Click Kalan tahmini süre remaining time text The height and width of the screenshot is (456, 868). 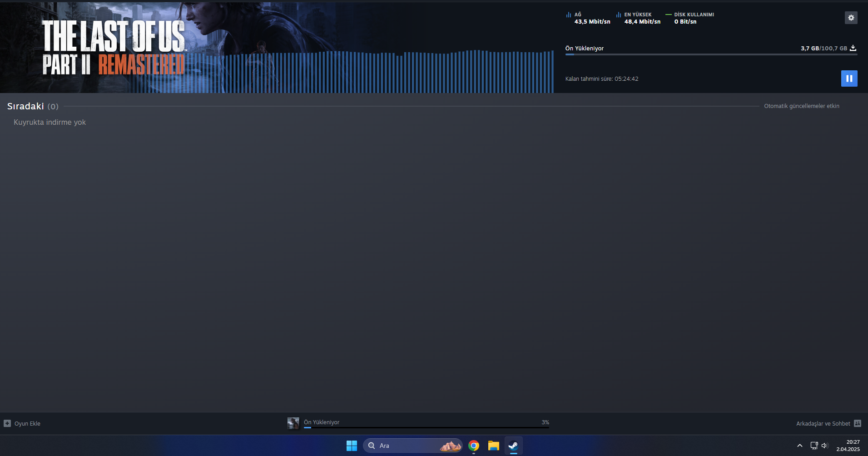click(x=602, y=78)
